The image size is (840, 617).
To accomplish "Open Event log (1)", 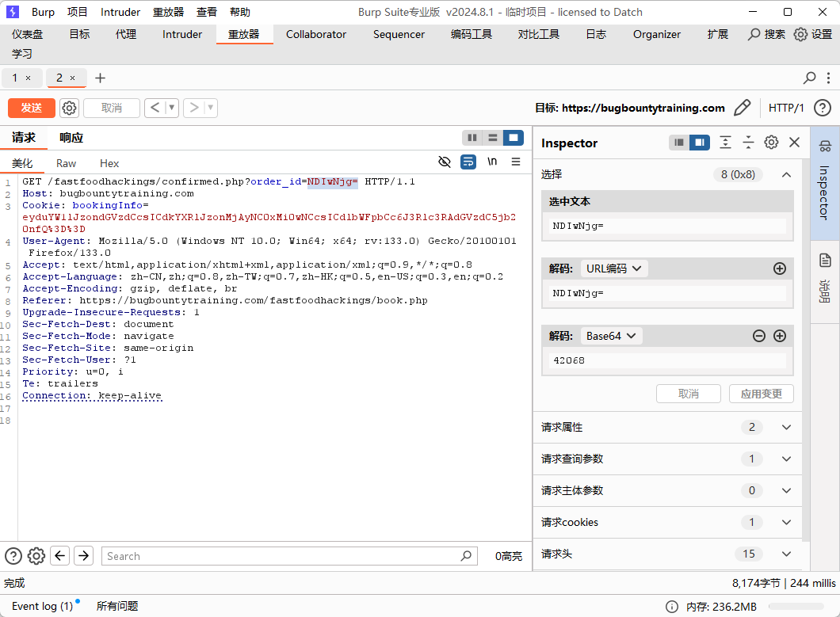I will 42,606.
